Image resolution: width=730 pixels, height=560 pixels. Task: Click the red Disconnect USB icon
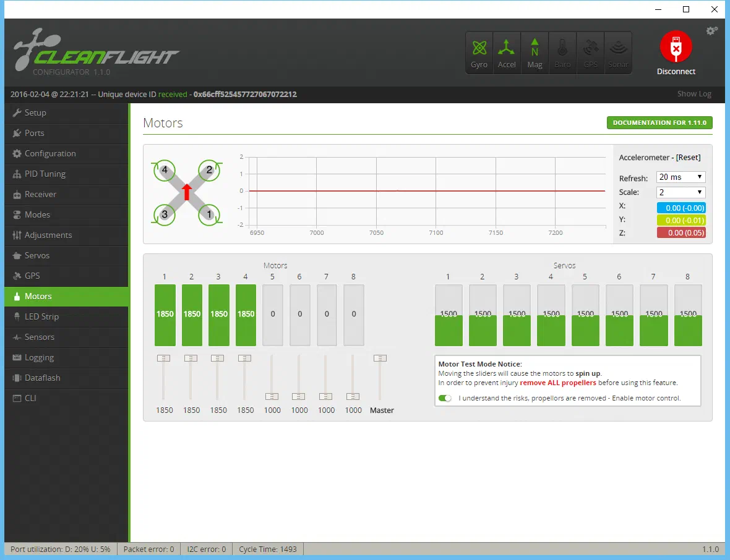tap(676, 46)
